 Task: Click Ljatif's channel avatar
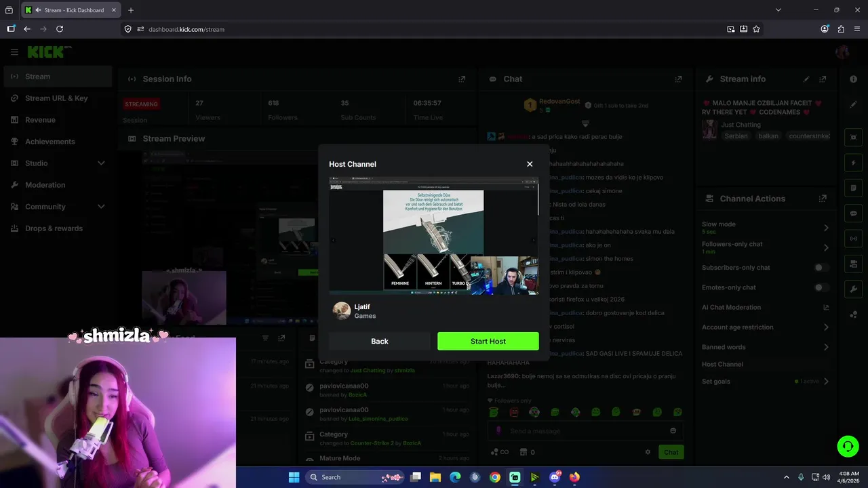click(342, 311)
